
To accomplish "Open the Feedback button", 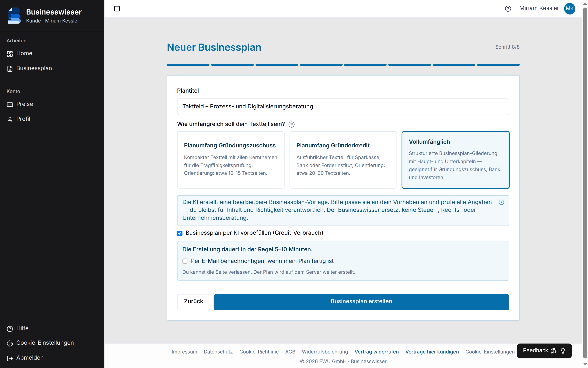I will pyautogui.click(x=544, y=351).
